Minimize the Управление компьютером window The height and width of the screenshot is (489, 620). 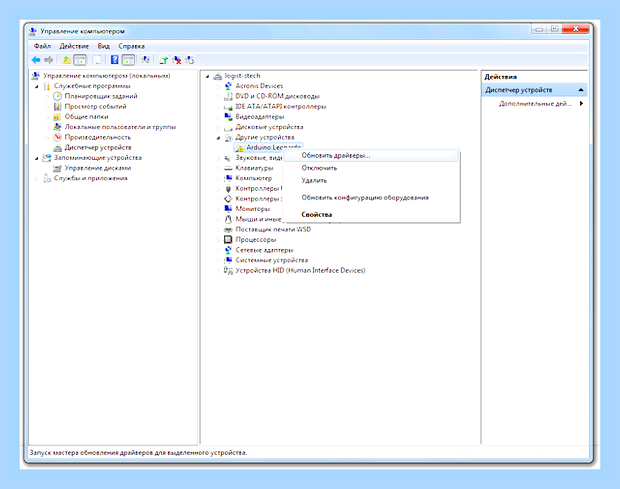pyautogui.click(x=539, y=29)
